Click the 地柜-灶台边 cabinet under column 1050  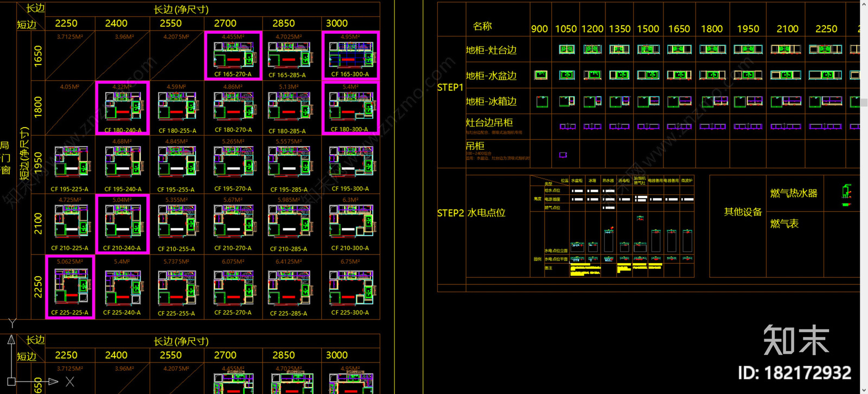tap(567, 49)
